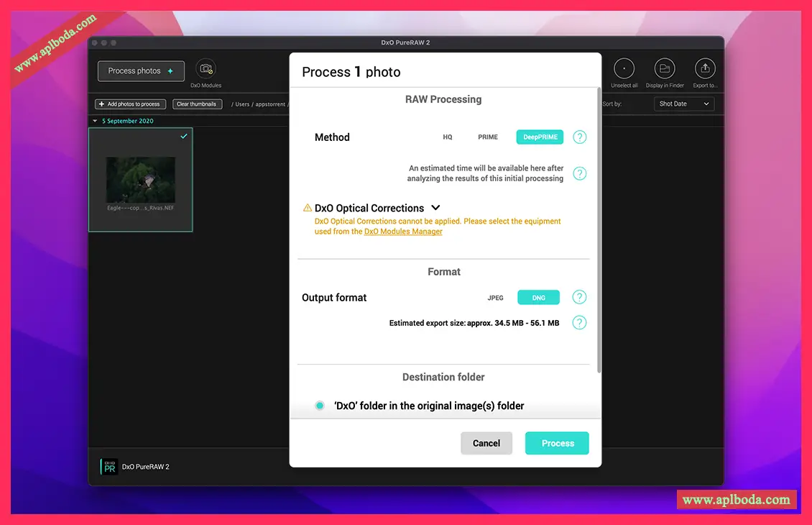Select 'DxO' folder destination radio button
812x525 pixels.
point(320,406)
